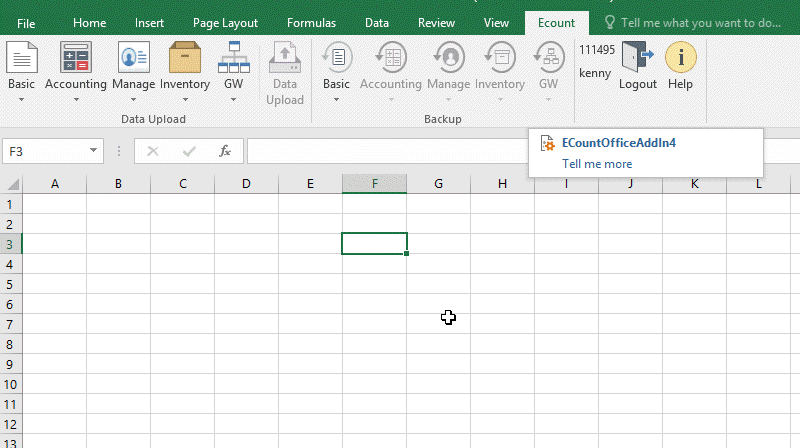
Task: Expand the GW upload dropdown arrow
Action: pyautogui.click(x=233, y=100)
